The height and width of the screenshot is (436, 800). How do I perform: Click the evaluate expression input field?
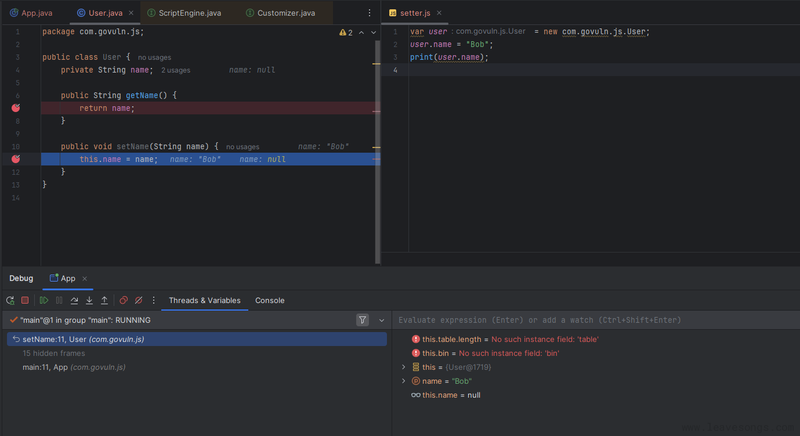coord(590,320)
